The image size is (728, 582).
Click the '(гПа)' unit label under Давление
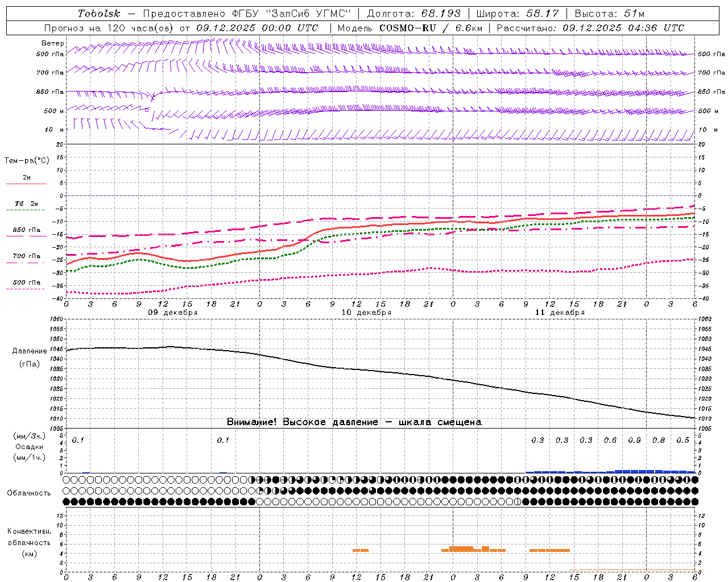(30, 364)
